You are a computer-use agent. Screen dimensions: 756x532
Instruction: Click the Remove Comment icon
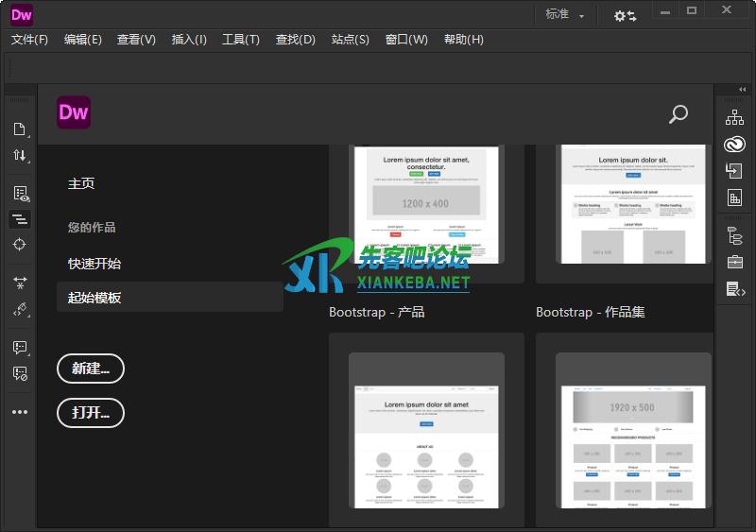click(20, 373)
